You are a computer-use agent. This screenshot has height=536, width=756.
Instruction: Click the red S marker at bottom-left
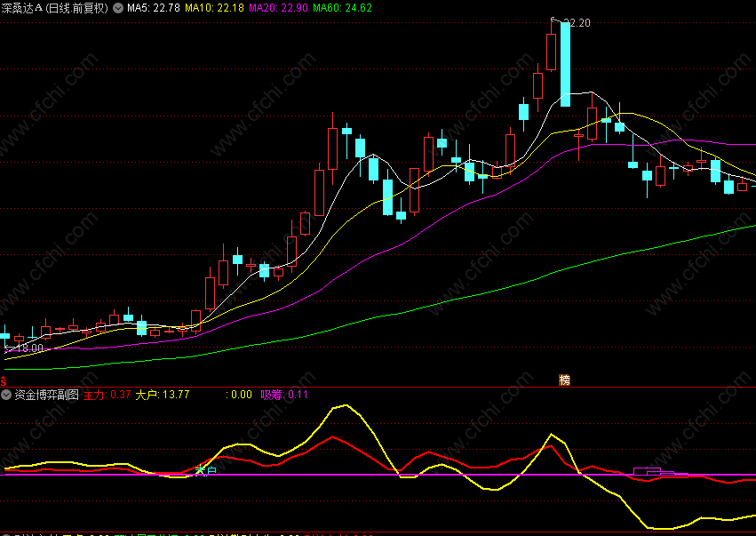click(x=4, y=381)
